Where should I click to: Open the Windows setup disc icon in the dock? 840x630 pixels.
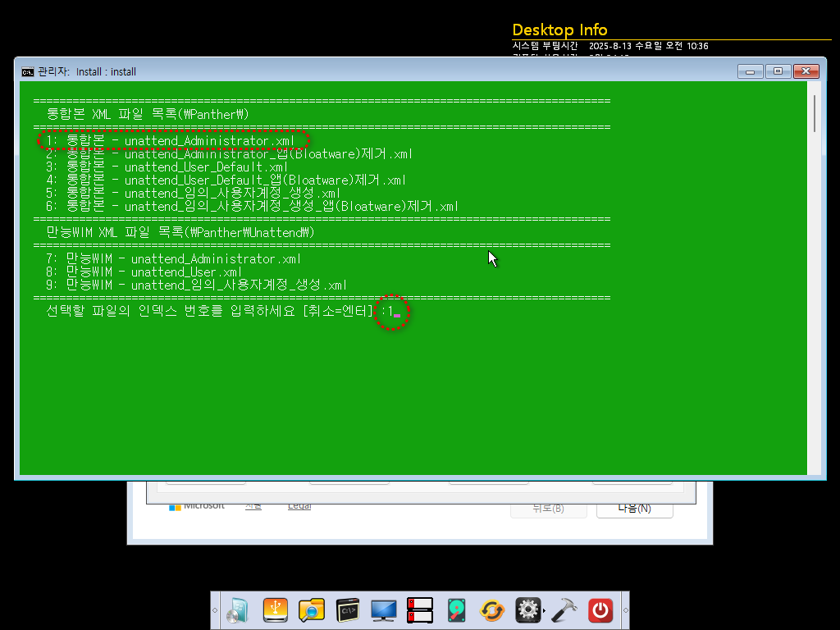pyautogui.click(x=239, y=610)
